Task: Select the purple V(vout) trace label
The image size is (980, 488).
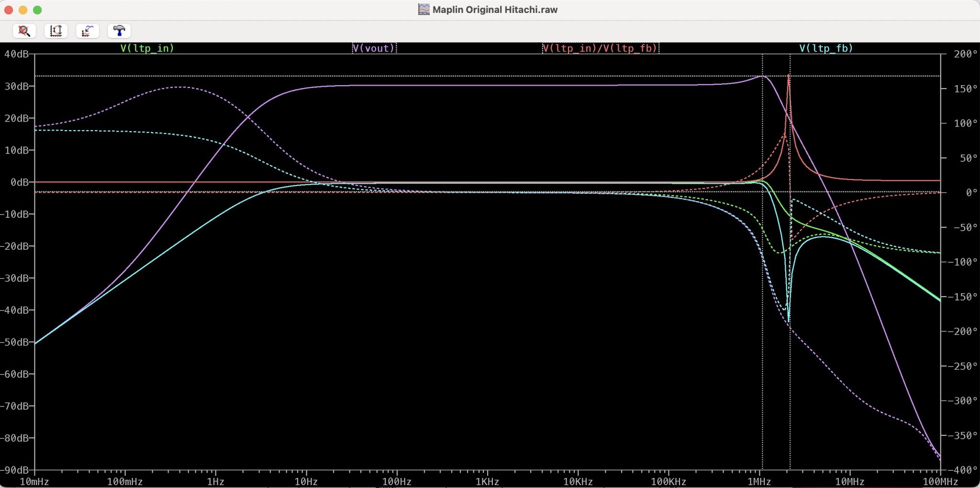Action: [374, 48]
